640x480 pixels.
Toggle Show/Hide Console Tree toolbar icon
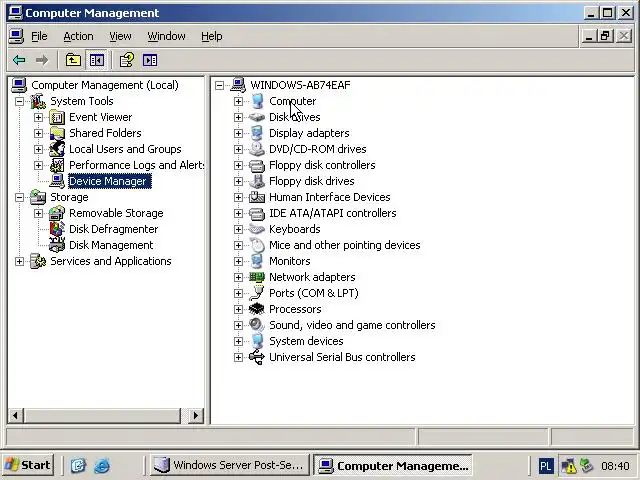(x=97, y=60)
